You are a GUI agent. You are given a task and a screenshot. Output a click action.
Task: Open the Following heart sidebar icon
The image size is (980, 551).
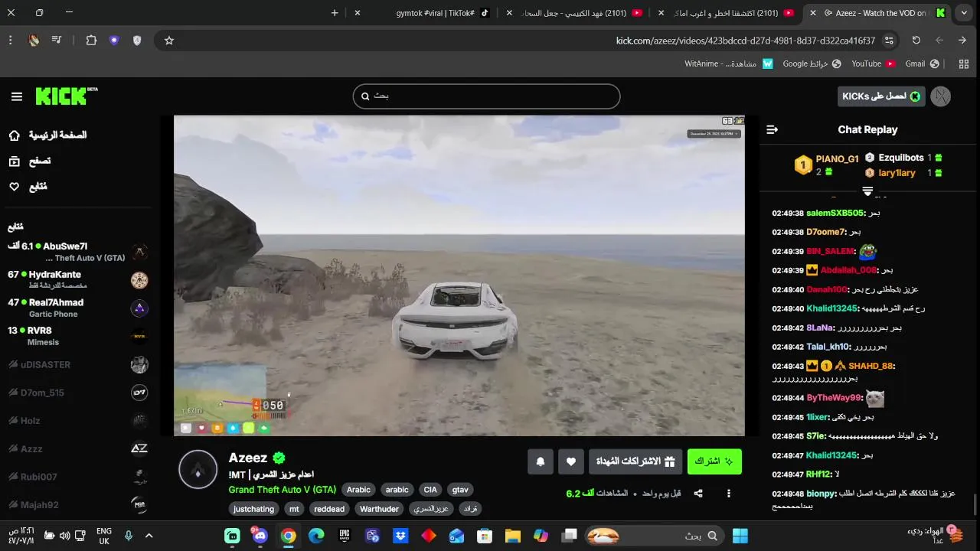(x=14, y=186)
